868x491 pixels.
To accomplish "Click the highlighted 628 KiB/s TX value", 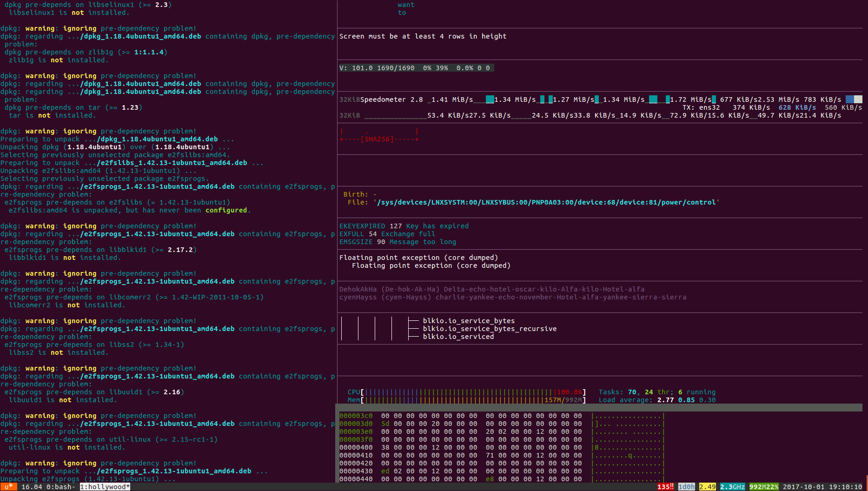I will [797, 107].
